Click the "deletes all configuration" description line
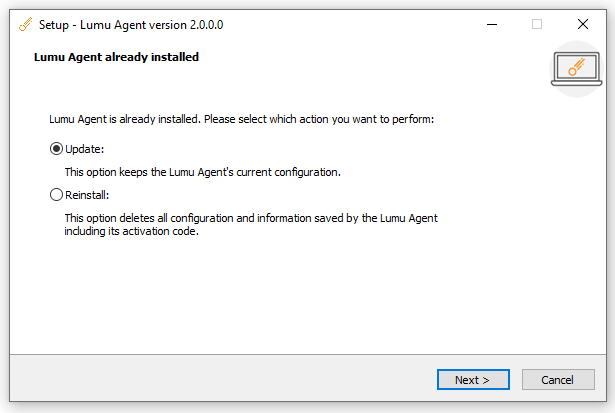 [250, 217]
